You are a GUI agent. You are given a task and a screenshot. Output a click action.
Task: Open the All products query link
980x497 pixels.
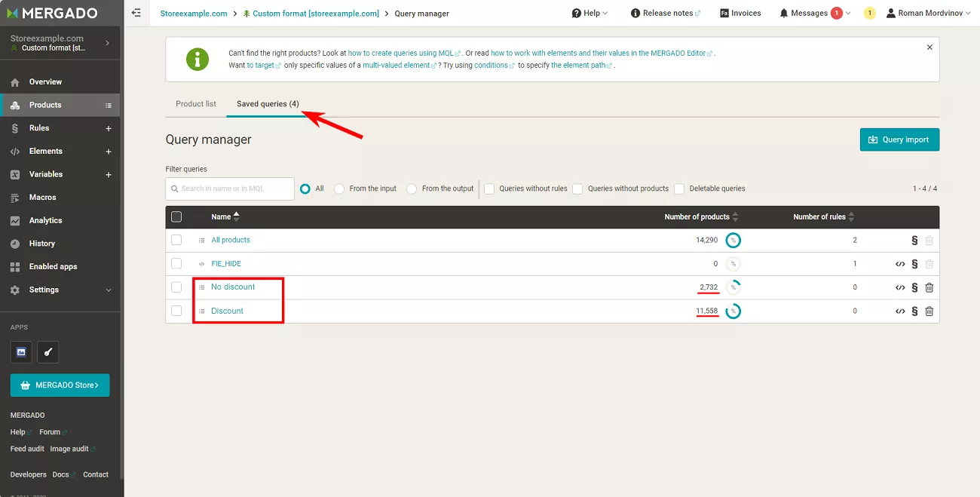[231, 240]
